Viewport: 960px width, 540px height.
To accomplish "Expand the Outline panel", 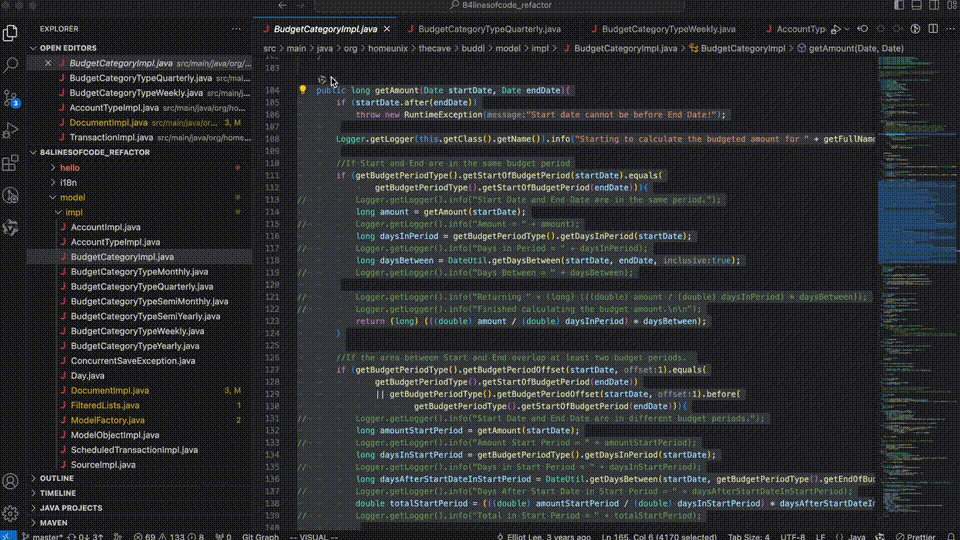I will tap(57, 479).
